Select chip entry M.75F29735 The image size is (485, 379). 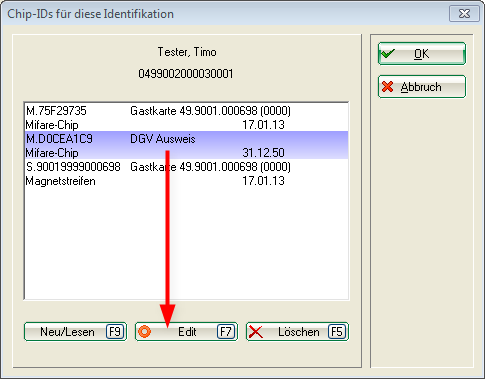point(187,117)
